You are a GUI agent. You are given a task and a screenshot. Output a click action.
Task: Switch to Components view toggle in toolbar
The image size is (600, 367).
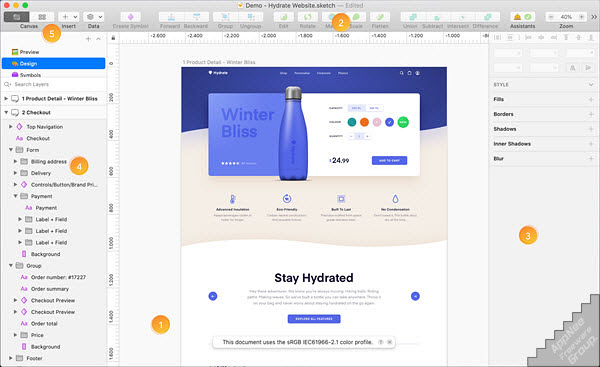pyautogui.click(x=42, y=17)
